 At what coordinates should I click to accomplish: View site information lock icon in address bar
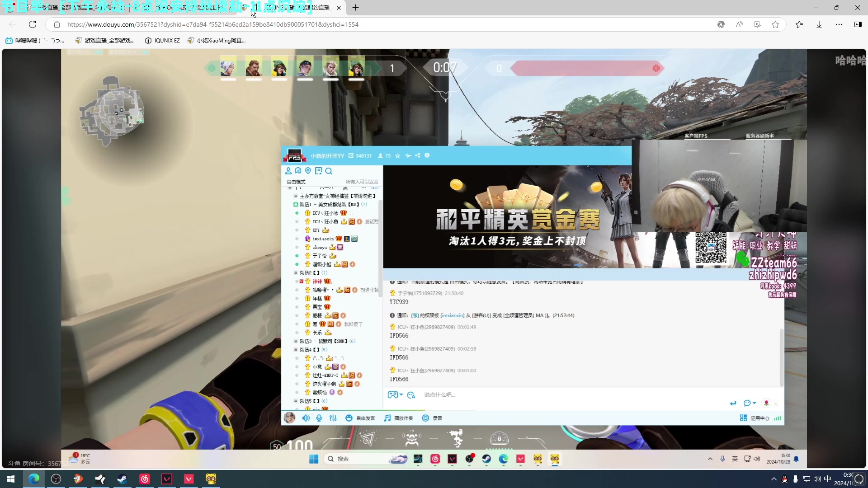coord(57,24)
